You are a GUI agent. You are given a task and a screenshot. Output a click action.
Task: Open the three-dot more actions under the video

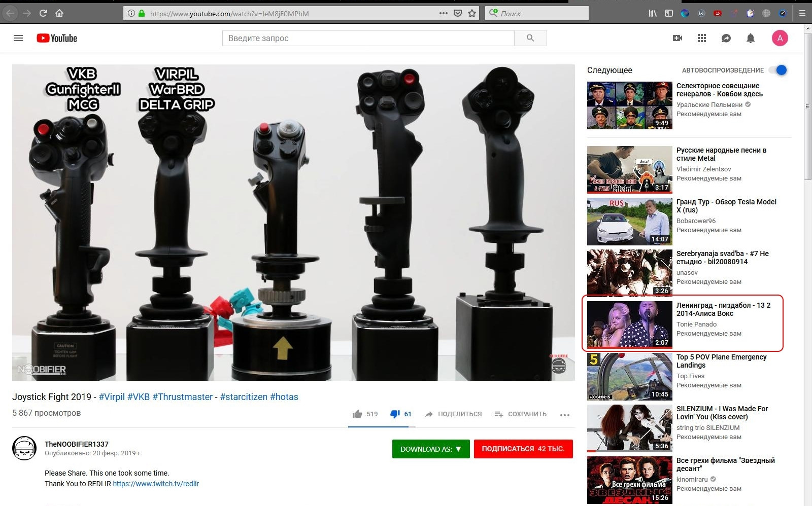[x=565, y=415]
